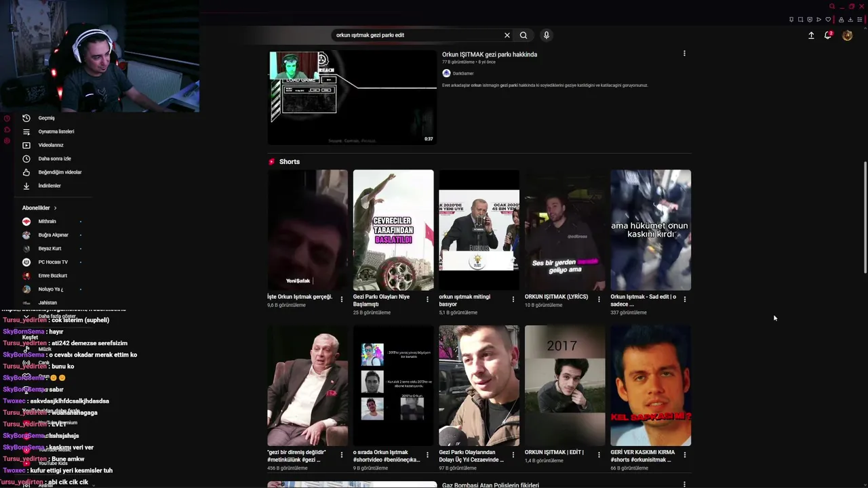Open the orkun ışıtmak mitingi basıyor thumbnail

point(479,230)
